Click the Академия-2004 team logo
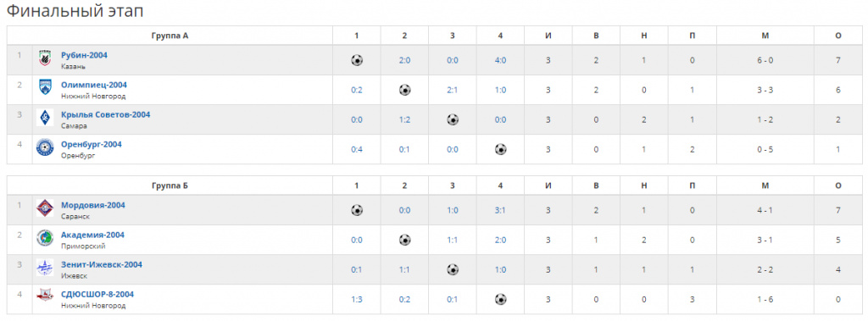868x321 pixels. [x=45, y=239]
